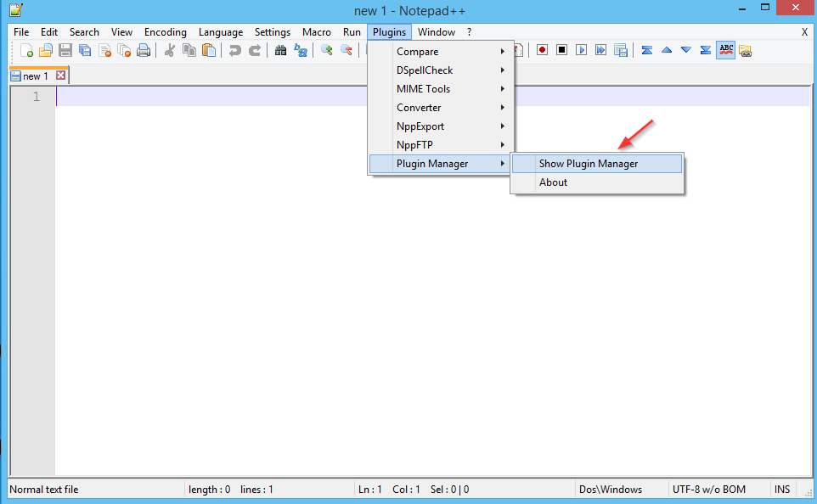Close the open Plugins menu
Screen dimensions: 817x504
389,32
